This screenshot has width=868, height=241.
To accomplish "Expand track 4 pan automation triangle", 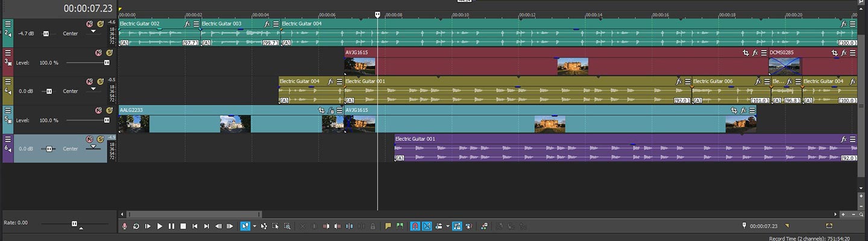I will pos(93,89).
